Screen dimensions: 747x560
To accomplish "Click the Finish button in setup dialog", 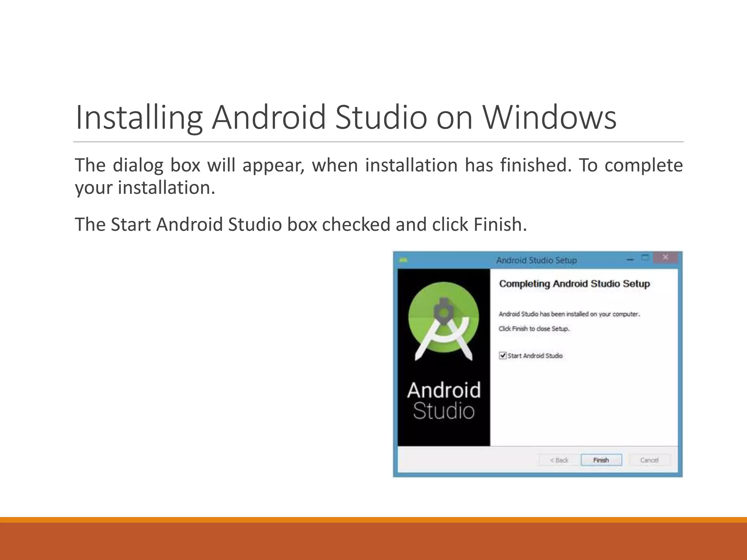I will point(601,460).
